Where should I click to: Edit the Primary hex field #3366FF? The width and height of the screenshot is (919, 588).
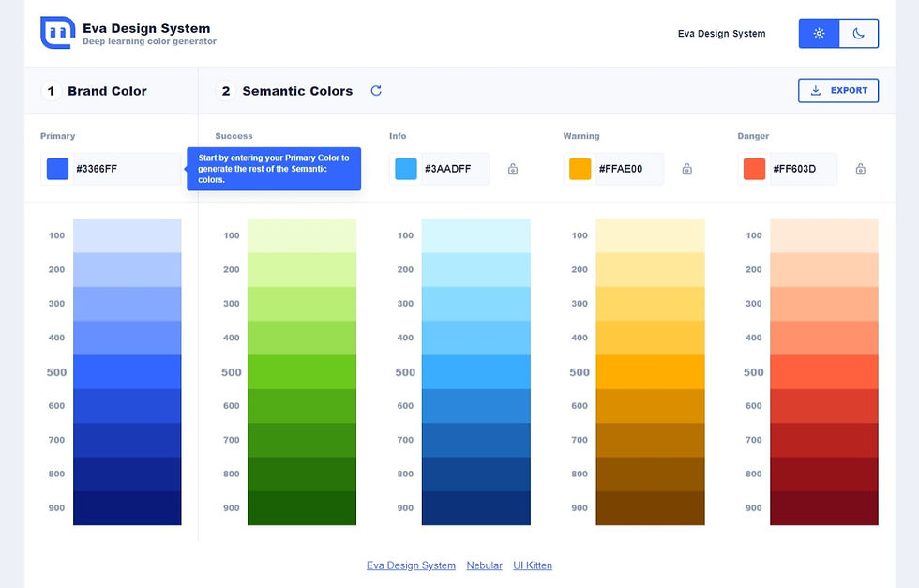coord(127,169)
